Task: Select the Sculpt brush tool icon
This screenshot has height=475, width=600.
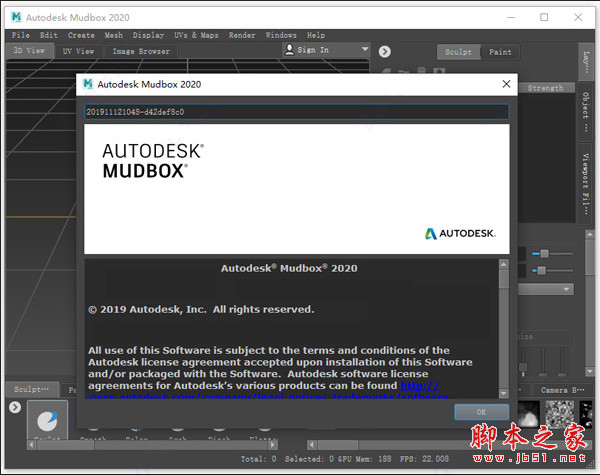Action: click(x=47, y=420)
